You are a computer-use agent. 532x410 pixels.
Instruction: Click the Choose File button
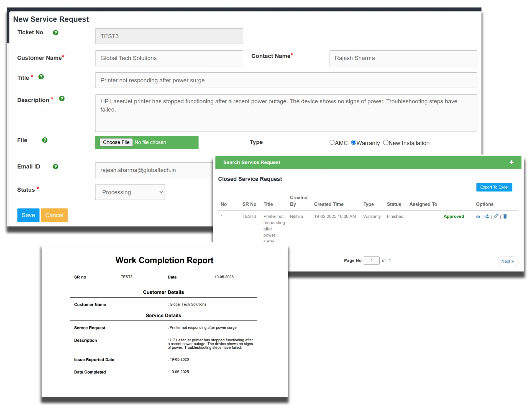point(116,142)
